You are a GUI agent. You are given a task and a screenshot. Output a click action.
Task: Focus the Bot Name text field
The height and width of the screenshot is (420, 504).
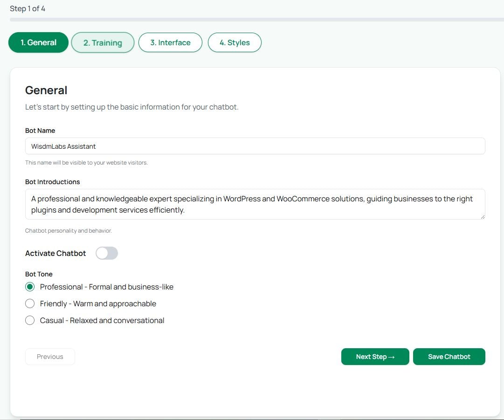255,146
